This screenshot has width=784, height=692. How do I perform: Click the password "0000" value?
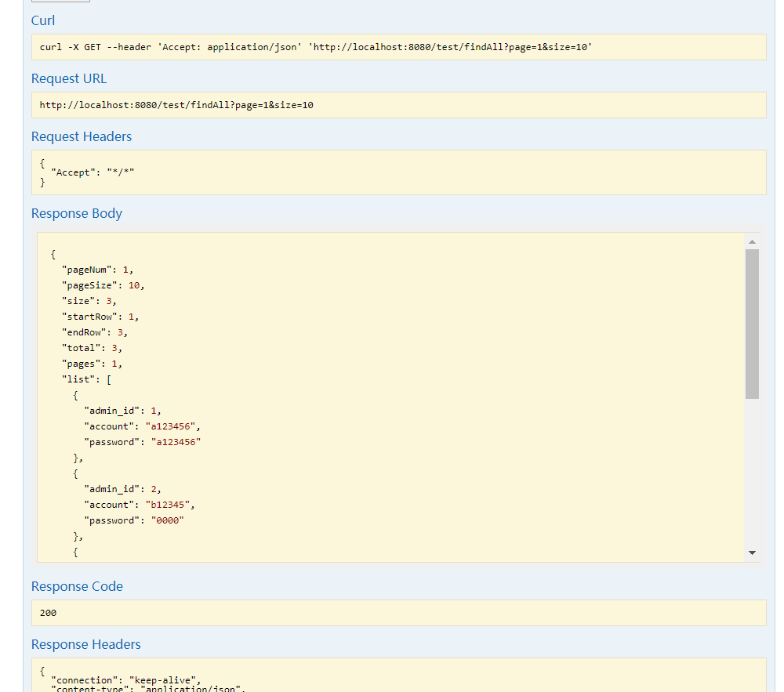tap(168, 520)
